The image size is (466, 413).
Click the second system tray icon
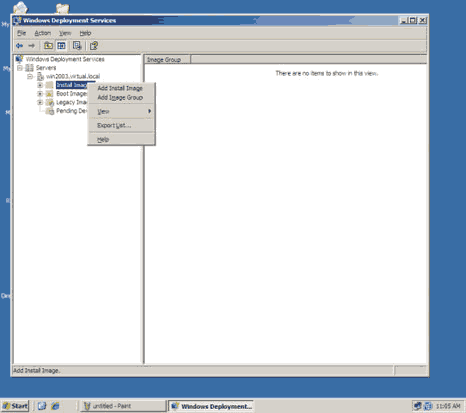[x=428, y=406]
